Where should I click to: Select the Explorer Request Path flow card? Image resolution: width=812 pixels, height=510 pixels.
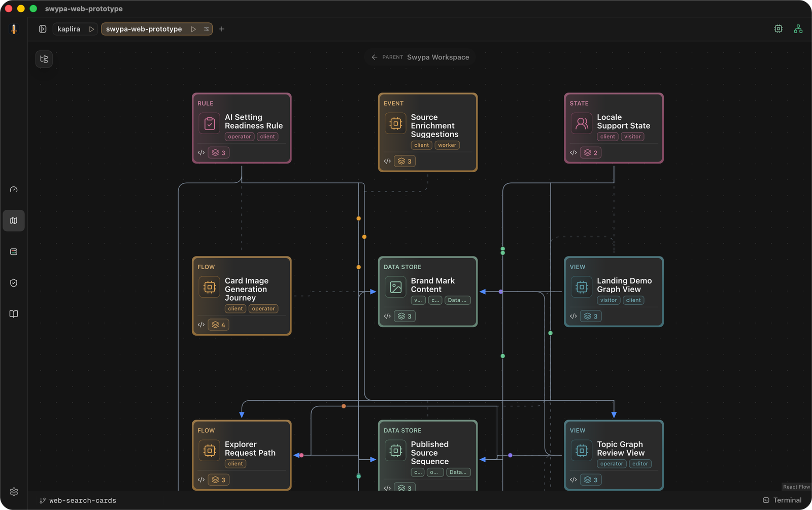tap(242, 455)
